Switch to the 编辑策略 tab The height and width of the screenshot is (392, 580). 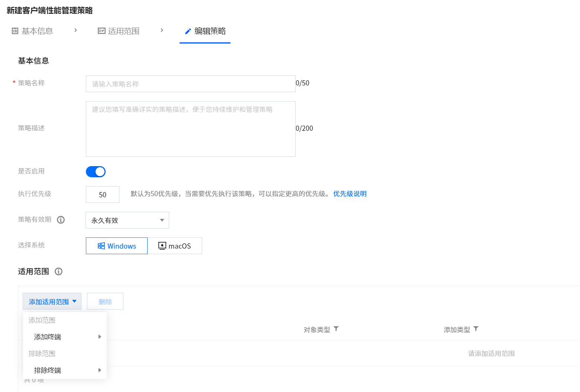(x=205, y=31)
